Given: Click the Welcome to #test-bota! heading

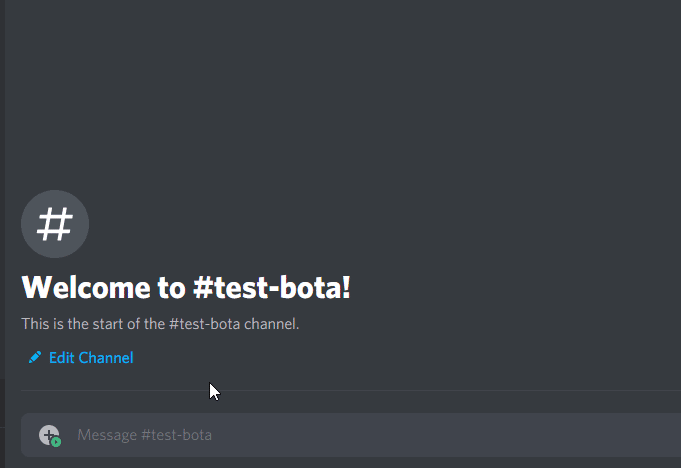Looking at the screenshot, I should pyautogui.click(x=186, y=288).
